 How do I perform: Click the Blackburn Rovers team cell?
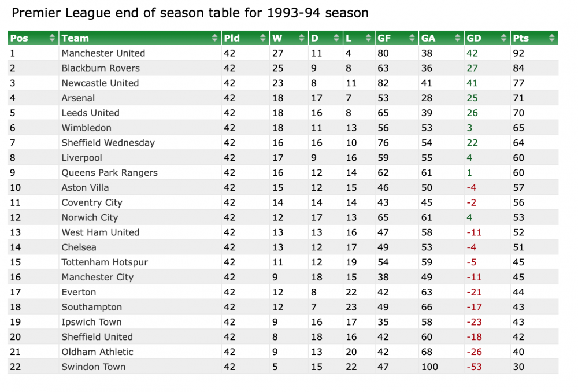pos(101,68)
